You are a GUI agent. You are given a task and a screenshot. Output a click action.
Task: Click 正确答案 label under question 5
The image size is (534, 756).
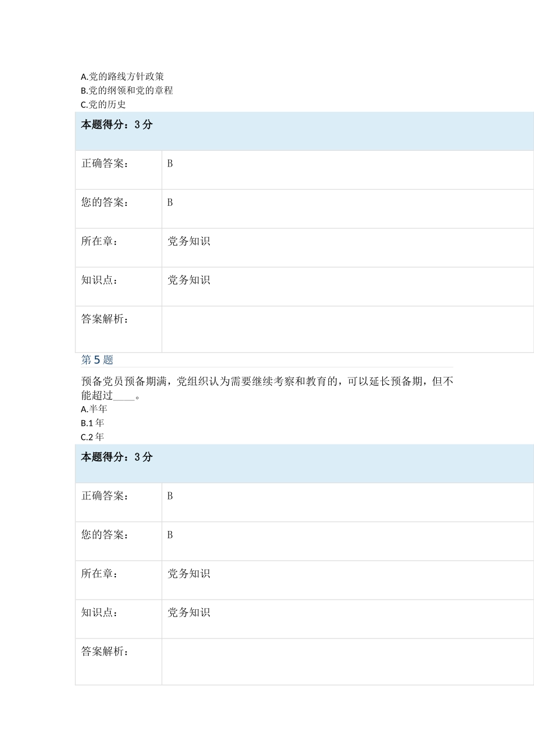pos(105,496)
